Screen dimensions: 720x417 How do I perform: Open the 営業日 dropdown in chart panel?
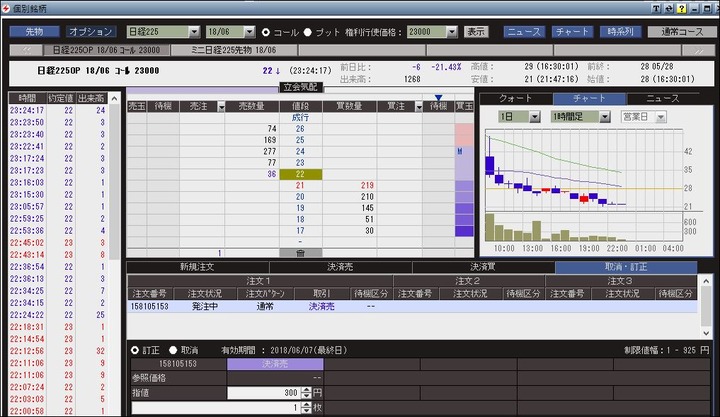click(660, 117)
